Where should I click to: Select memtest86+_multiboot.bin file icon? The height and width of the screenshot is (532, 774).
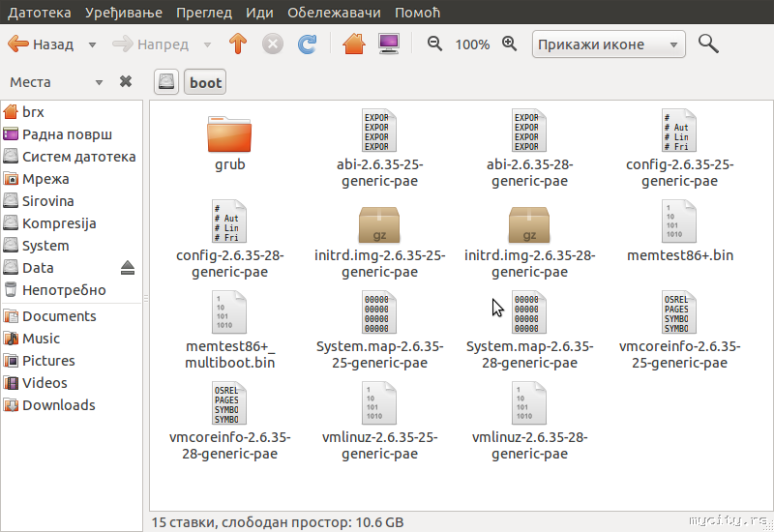point(229,311)
